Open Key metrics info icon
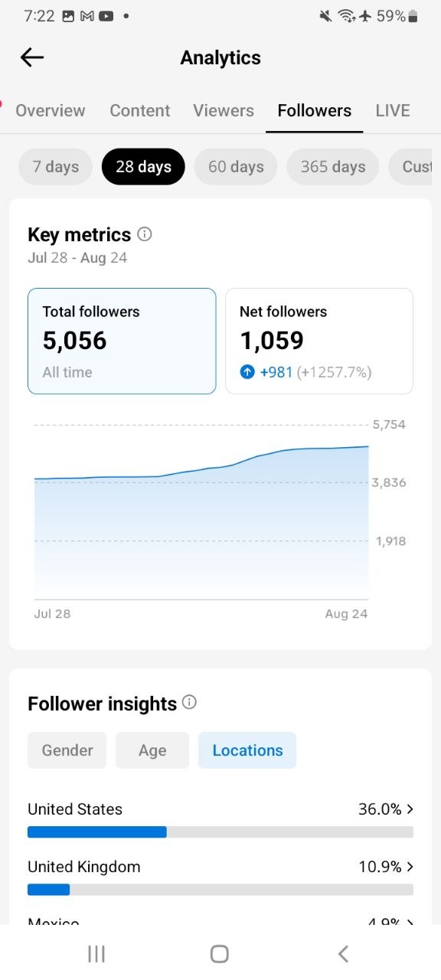This screenshot has width=441, height=980. [144, 234]
